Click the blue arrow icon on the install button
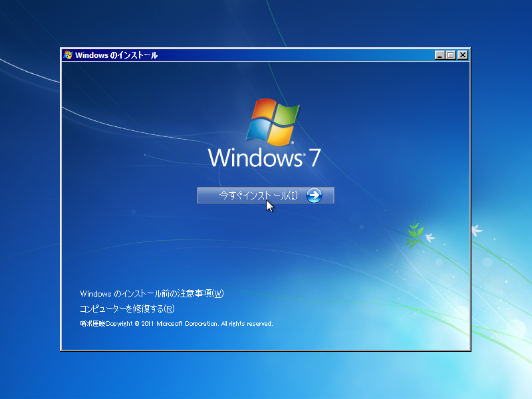The width and height of the screenshot is (532, 399). 313,195
